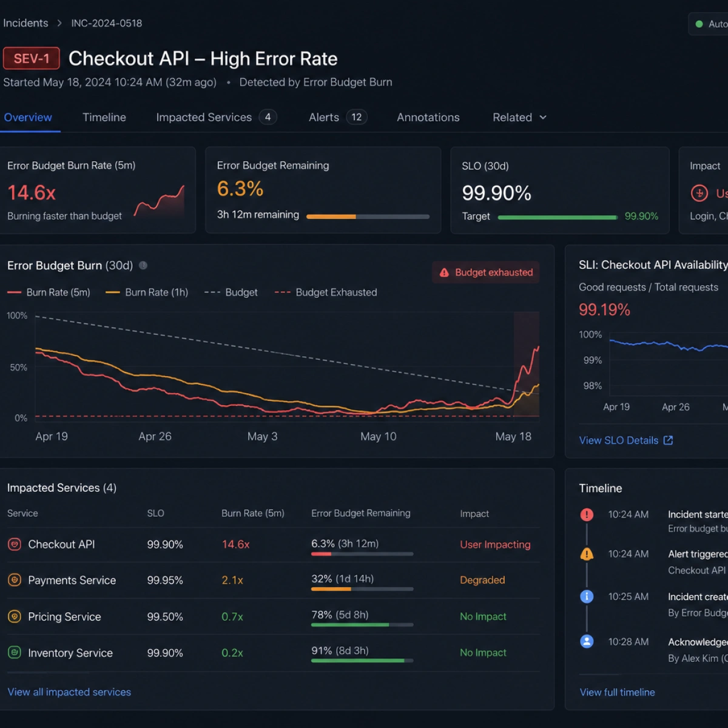
Task: Open the Related dropdown menu
Action: [x=519, y=117]
